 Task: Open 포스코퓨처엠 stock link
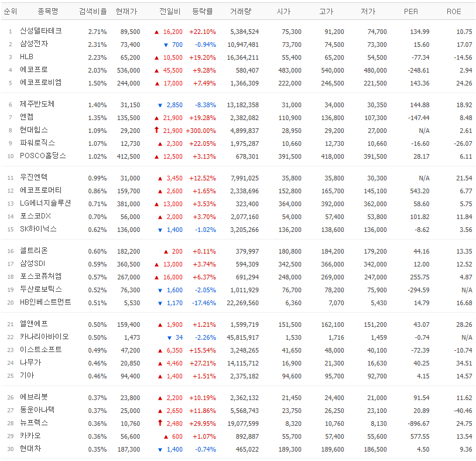tap(40, 276)
